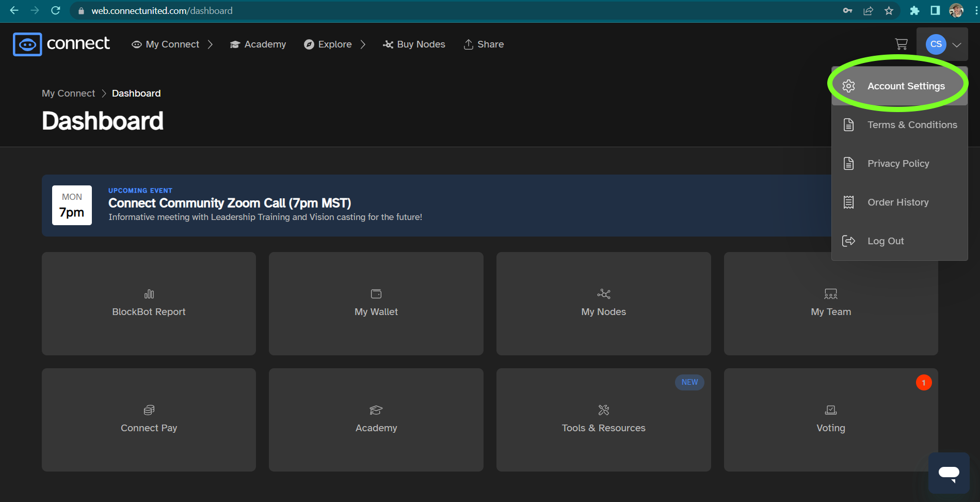
Task: Click the share page icon in address bar
Action: pos(868,11)
